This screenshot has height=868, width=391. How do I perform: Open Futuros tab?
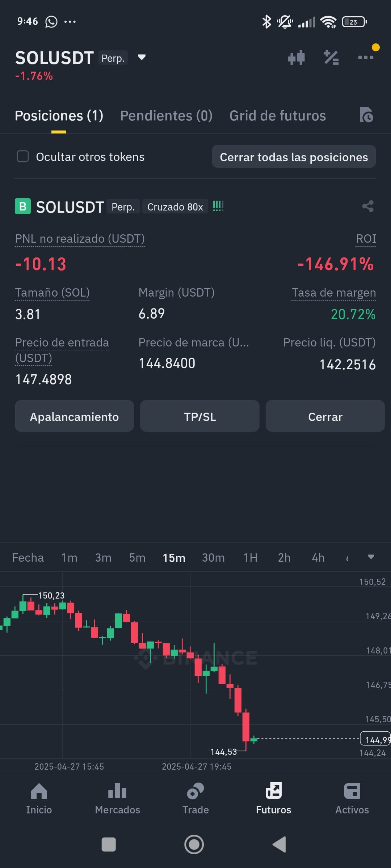[x=274, y=799]
